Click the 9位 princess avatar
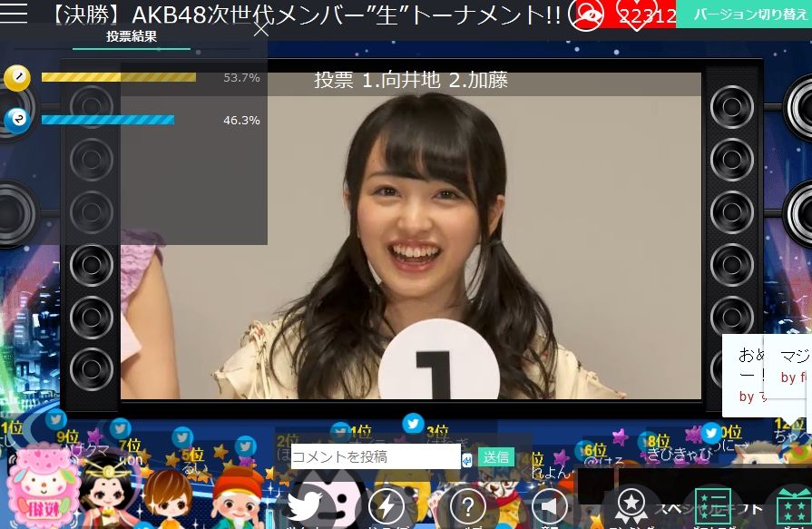Screen dimensions: 812x529 (106, 492)
